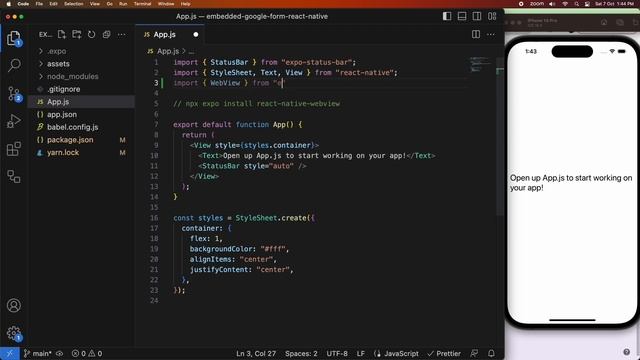This screenshot has height=360, width=640.
Task: Click the notifications bell in status bar
Action: [x=491, y=353]
